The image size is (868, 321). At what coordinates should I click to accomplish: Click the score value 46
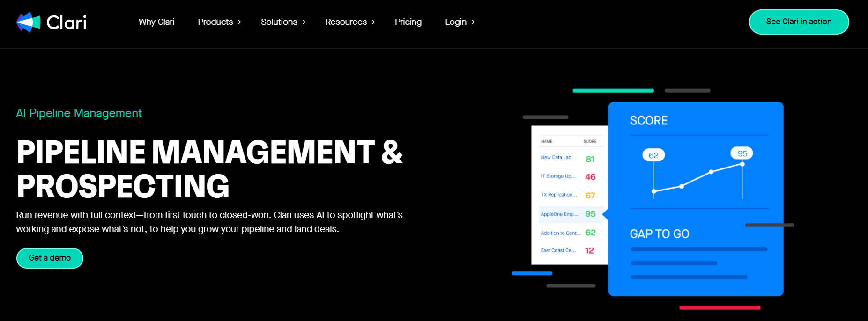click(x=590, y=177)
